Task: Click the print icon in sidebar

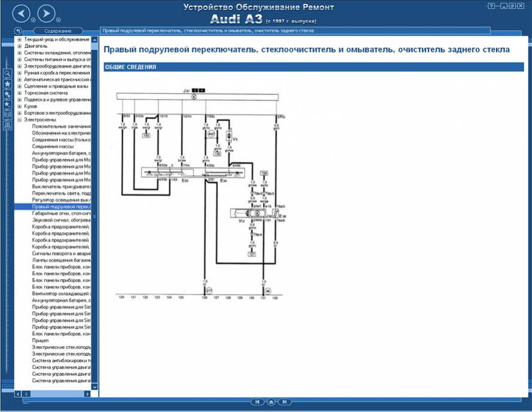Action: (x=7, y=126)
